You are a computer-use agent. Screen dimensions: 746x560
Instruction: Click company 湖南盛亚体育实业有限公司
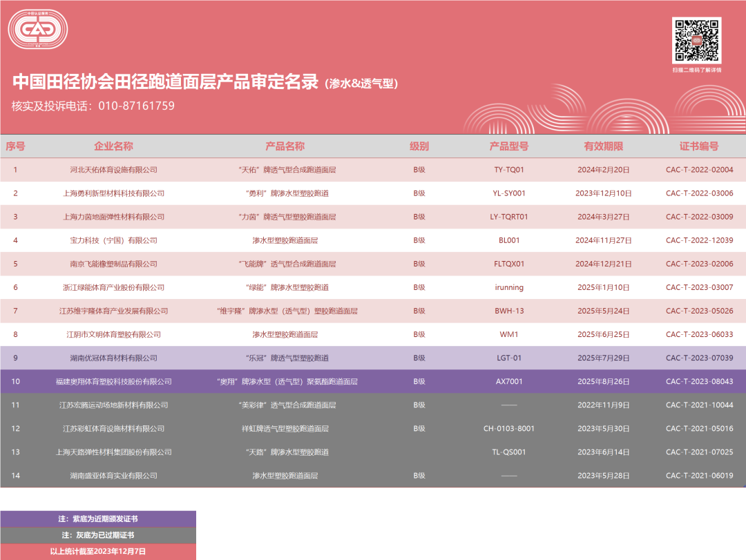pos(113,476)
